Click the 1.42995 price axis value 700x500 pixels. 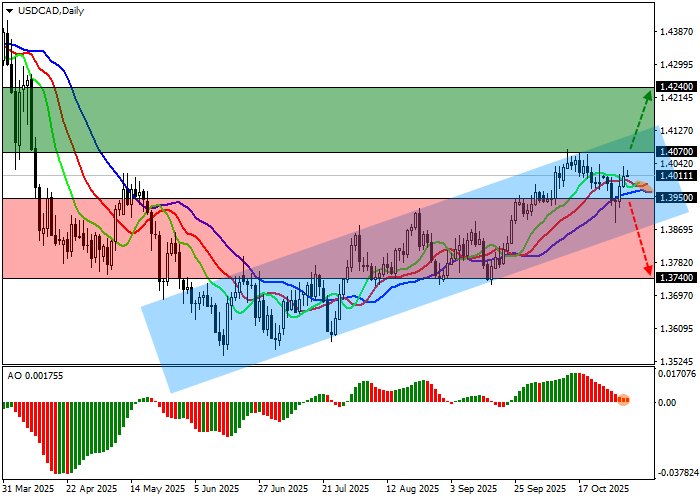(x=677, y=65)
